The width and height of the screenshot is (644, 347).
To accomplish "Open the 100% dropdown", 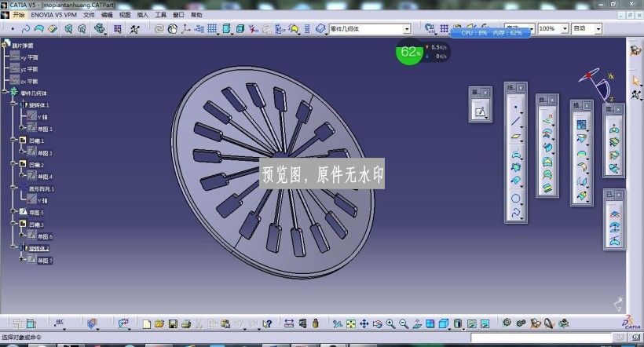I will (x=565, y=29).
